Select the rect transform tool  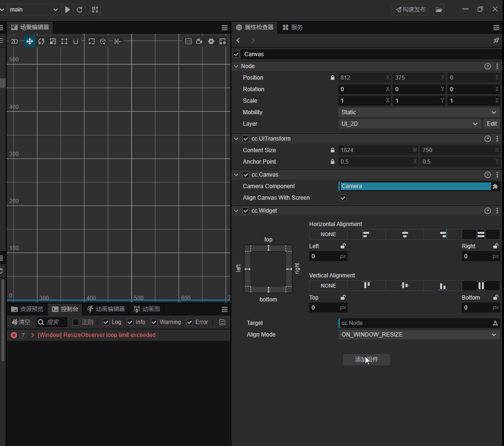(x=64, y=41)
